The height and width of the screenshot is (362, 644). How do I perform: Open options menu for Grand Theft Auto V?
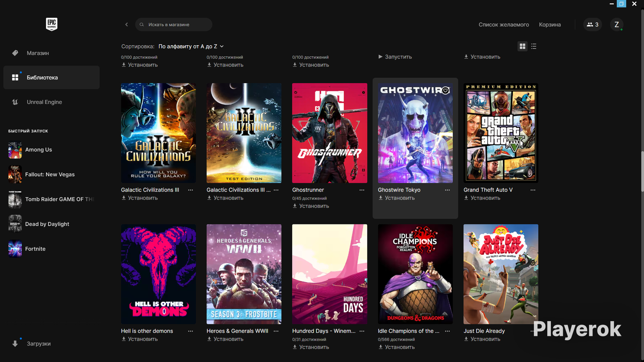coord(533,190)
